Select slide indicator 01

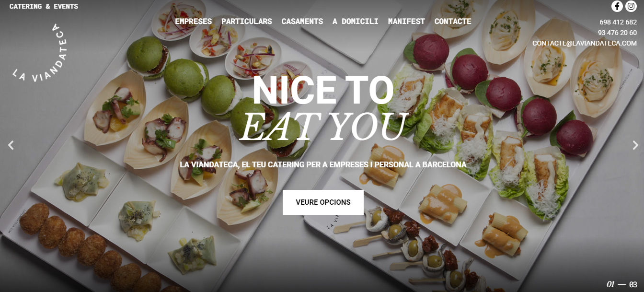click(x=610, y=284)
